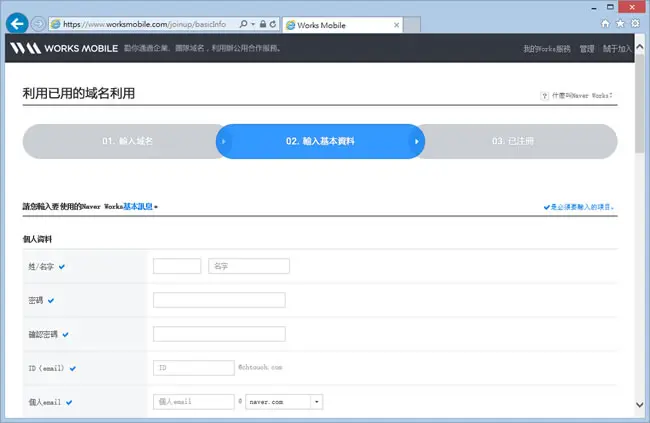Click the vertical scrollbar down arrow
This screenshot has height=423, width=650.
tap(640, 404)
